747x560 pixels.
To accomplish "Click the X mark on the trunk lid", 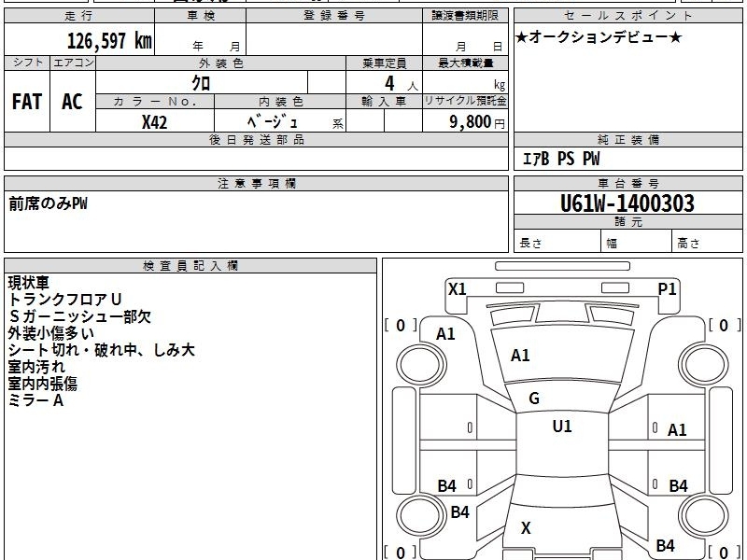I will (x=526, y=527).
